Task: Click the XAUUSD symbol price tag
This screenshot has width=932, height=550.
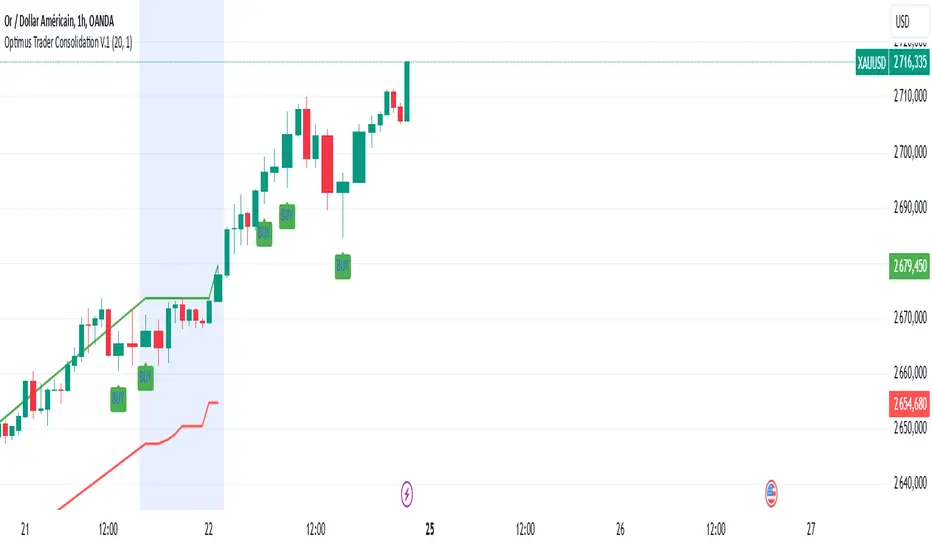Action: click(870, 64)
